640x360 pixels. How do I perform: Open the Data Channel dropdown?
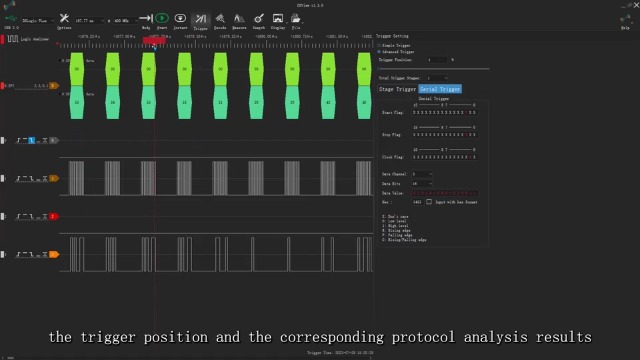pyautogui.click(x=422, y=174)
